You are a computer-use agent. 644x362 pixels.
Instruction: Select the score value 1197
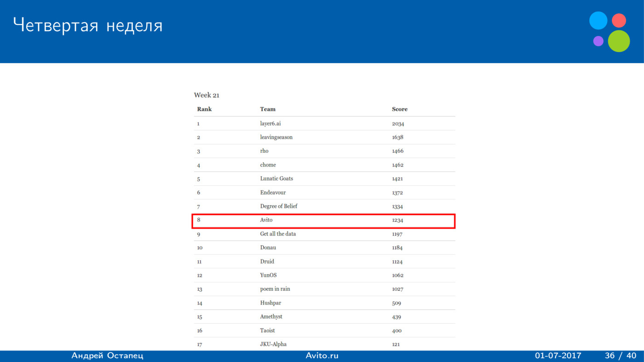[397, 234]
